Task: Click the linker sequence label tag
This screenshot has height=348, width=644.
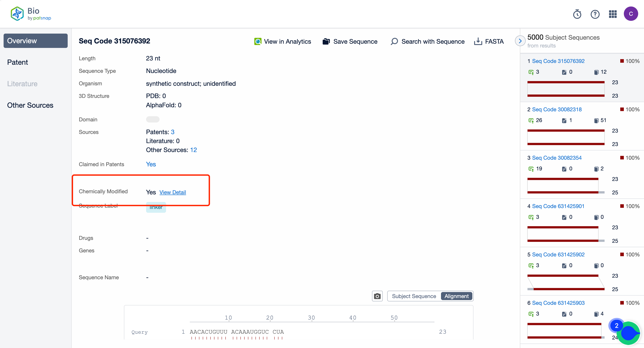Action: tap(155, 206)
